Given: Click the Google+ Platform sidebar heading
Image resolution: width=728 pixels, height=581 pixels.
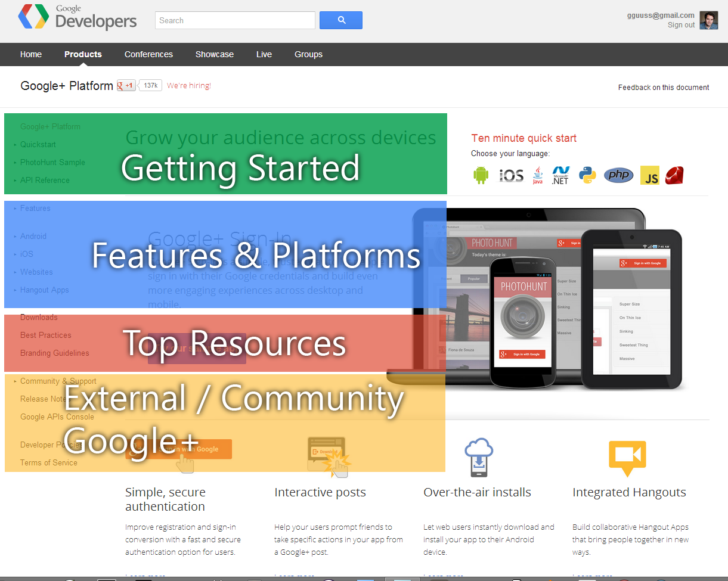Looking at the screenshot, I should coord(50,127).
